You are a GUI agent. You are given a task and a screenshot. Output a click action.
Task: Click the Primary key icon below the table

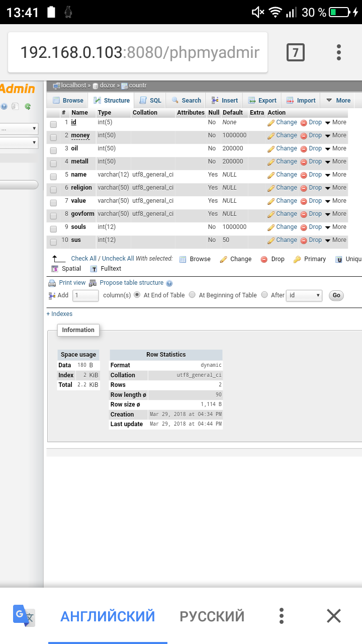(x=297, y=259)
